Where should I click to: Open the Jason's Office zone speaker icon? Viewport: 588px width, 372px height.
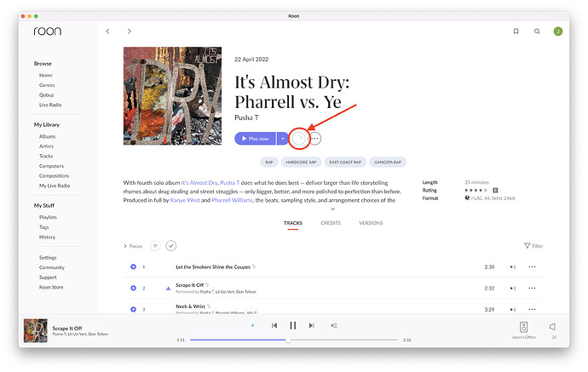(x=523, y=327)
